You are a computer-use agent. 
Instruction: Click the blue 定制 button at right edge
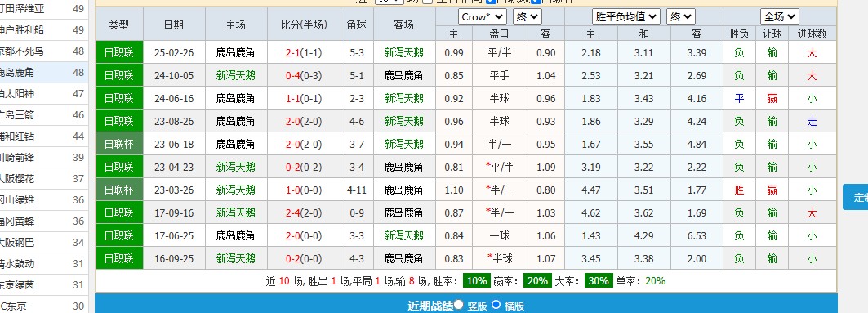click(x=855, y=197)
